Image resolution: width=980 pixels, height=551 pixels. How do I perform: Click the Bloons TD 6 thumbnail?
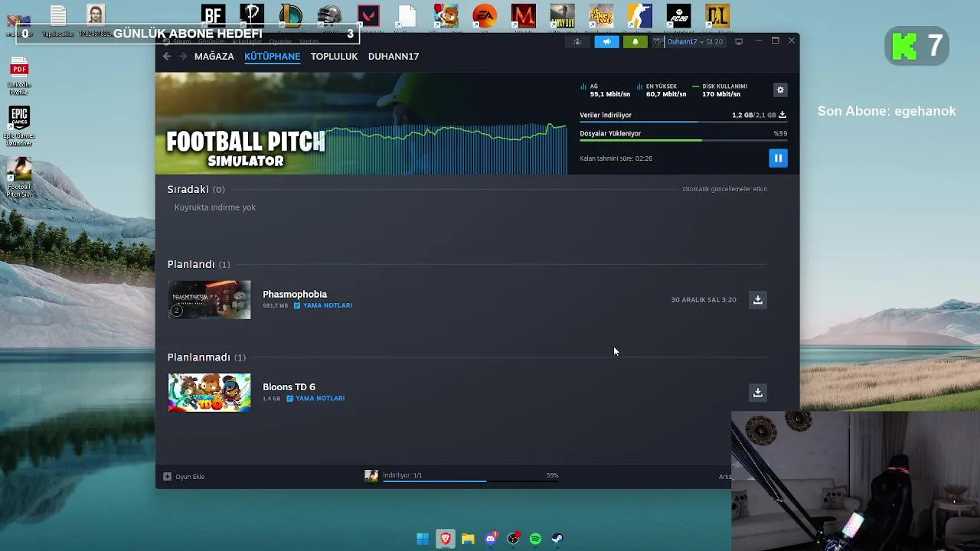209,393
